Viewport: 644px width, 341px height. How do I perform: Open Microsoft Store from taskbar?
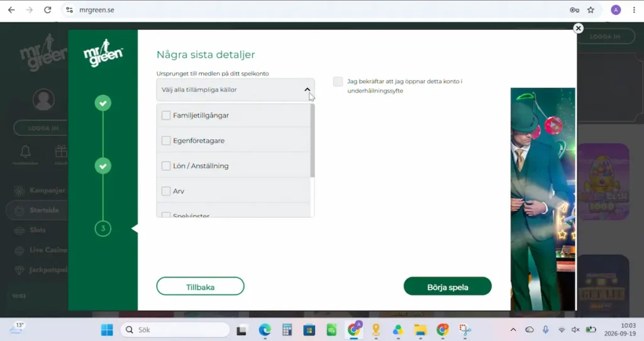pos(309,330)
